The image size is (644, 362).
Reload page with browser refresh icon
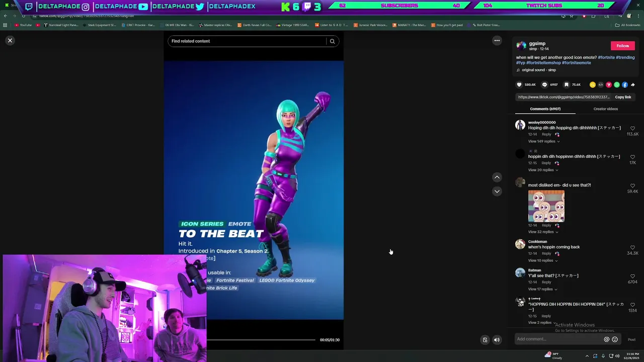tap(23, 16)
